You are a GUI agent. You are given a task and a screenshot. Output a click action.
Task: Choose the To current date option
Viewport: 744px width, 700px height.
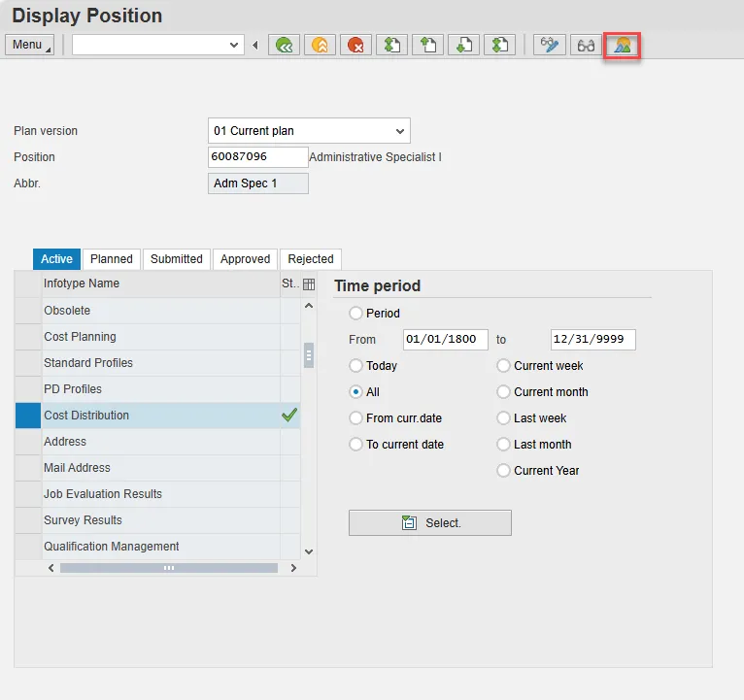click(355, 445)
